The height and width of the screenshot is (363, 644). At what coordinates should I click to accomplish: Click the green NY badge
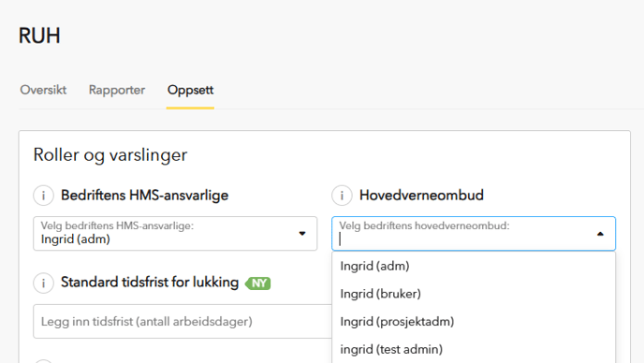click(x=258, y=283)
